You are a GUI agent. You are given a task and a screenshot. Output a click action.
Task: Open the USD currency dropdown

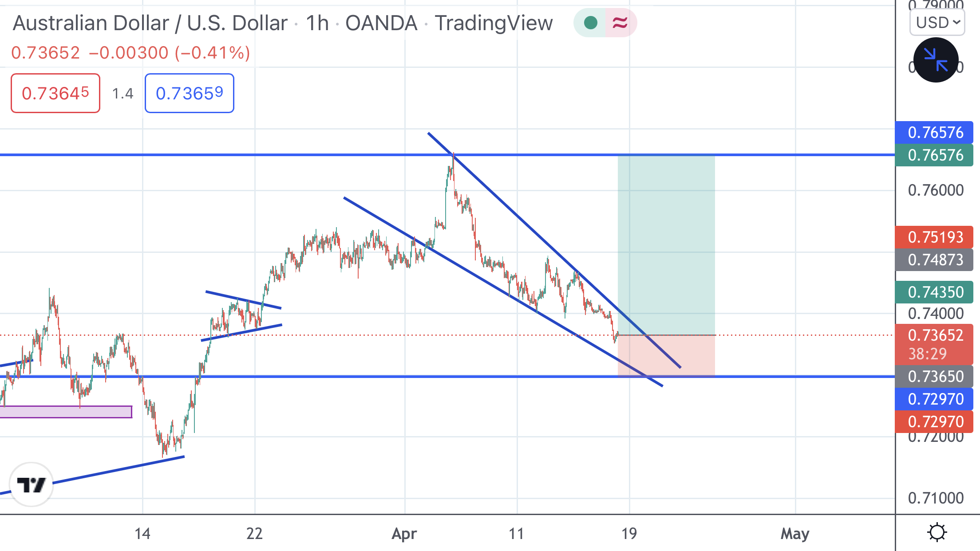[937, 23]
